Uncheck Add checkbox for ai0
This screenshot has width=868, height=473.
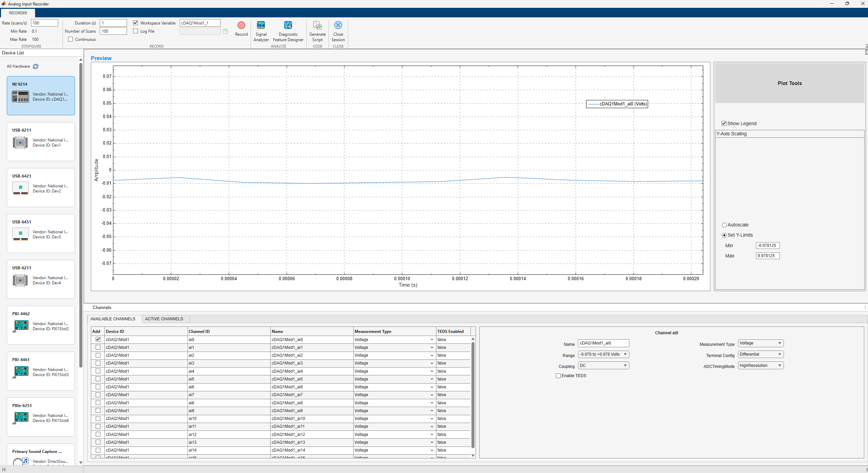(98, 339)
